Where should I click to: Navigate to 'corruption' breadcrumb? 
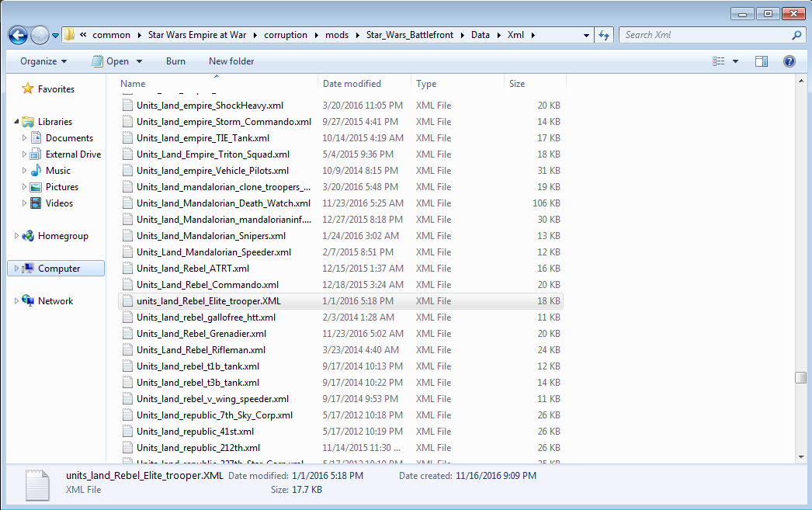coord(286,35)
